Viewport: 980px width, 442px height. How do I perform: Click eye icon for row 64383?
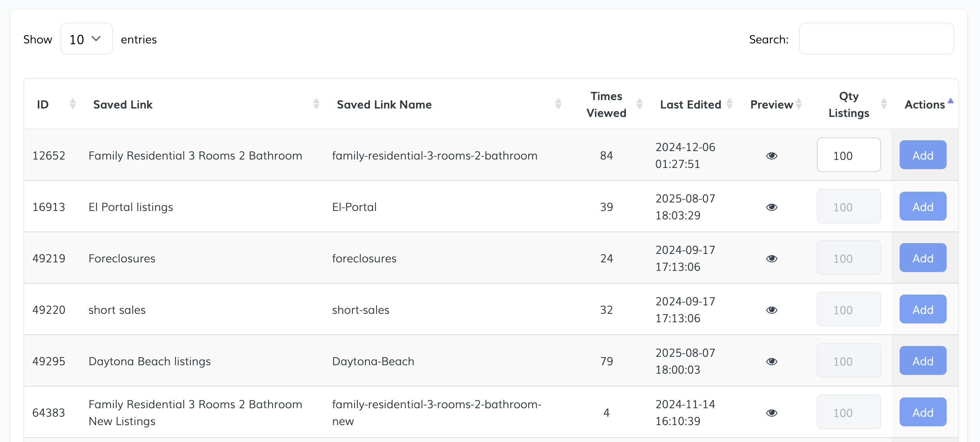771,413
